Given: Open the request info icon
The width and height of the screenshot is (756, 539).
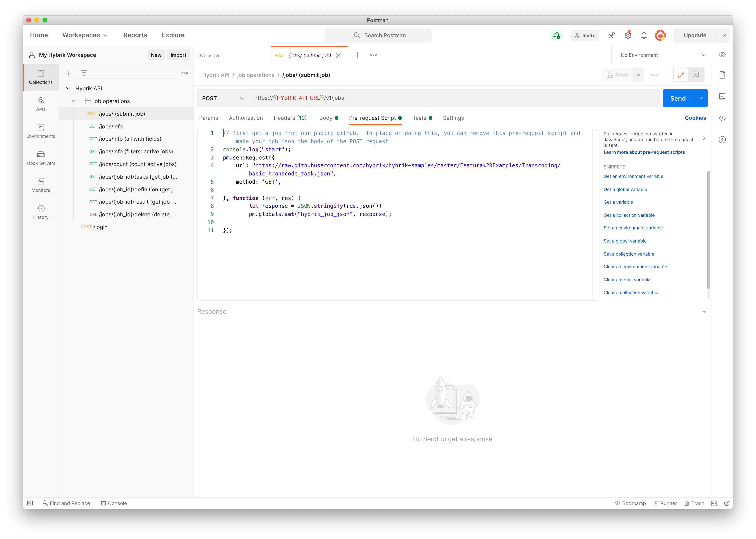Looking at the screenshot, I should 722,140.
